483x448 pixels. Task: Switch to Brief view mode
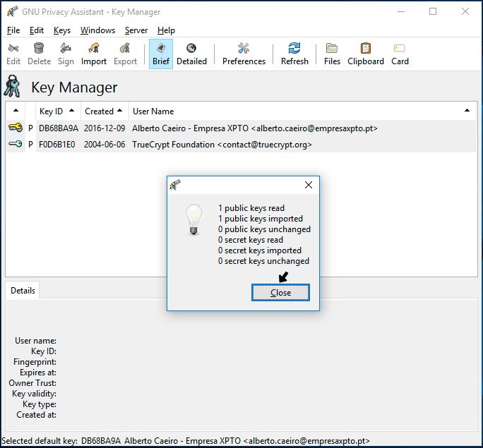[161, 54]
